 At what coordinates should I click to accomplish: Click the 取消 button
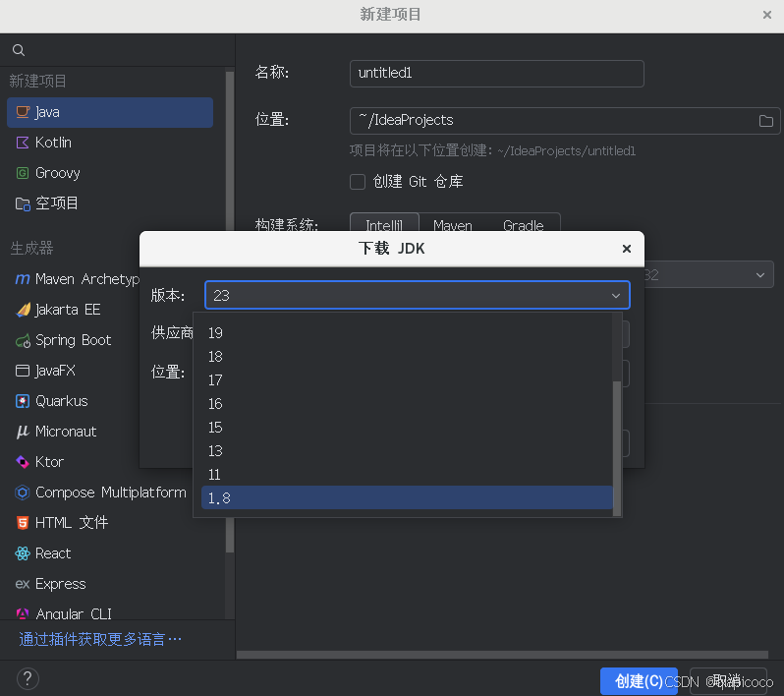point(728,681)
